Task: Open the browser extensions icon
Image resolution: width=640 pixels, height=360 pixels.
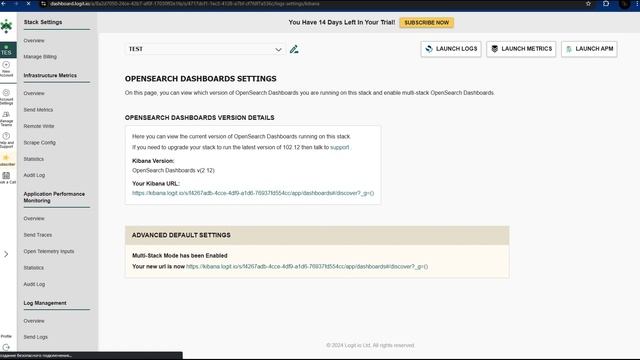Action: [606, 4]
